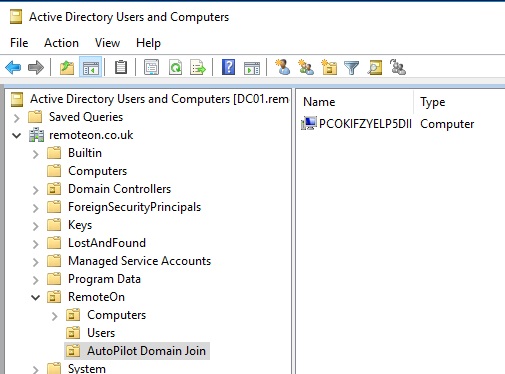
Task: Toggle Show/Hide Console Tree toolbar button
Action: (x=91, y=68)
